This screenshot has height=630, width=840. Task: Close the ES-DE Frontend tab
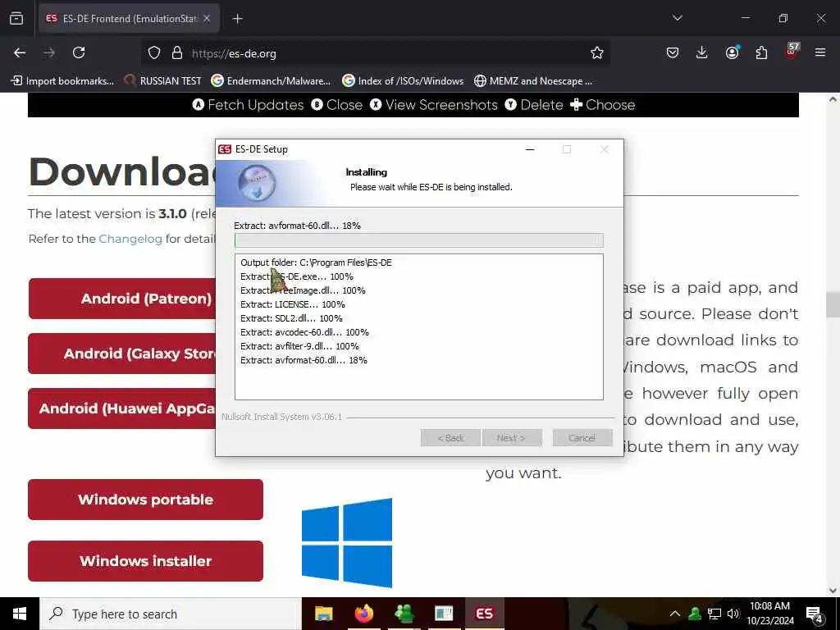(x=207, y=19)
